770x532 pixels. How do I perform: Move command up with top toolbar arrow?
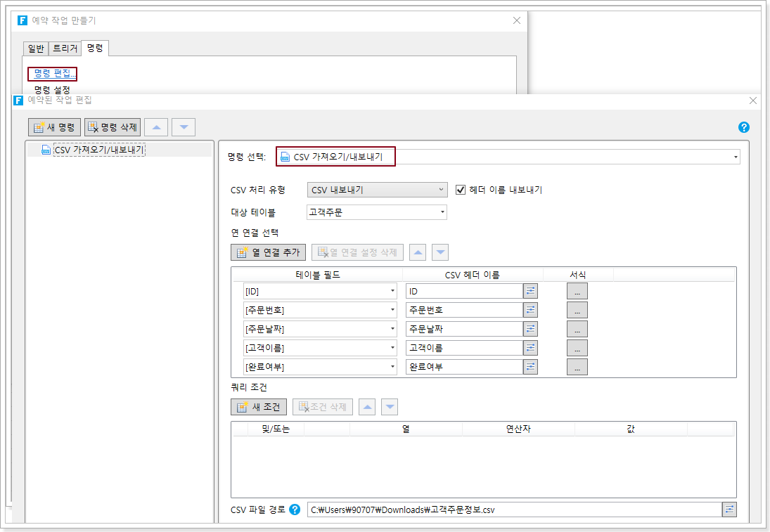click(156, 127)
